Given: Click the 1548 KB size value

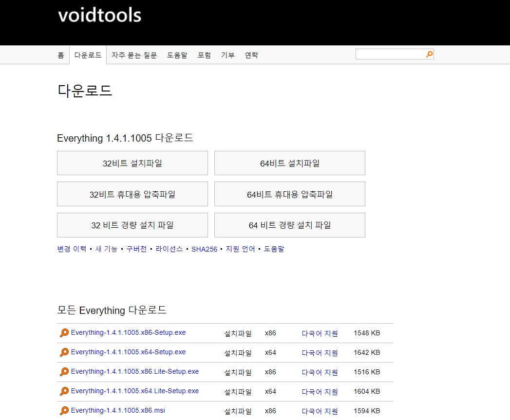Looking at the screenshot, I should click(367, 333).
